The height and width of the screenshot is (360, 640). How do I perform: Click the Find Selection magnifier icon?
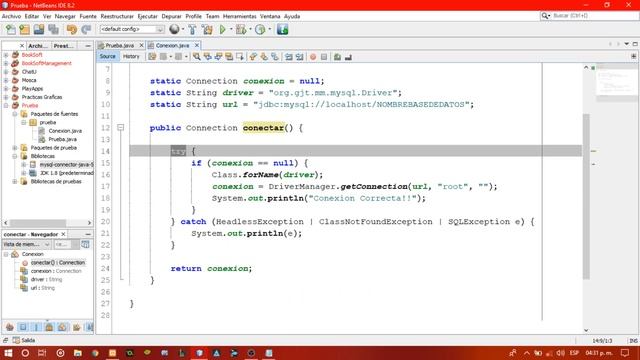click(197, 57)
